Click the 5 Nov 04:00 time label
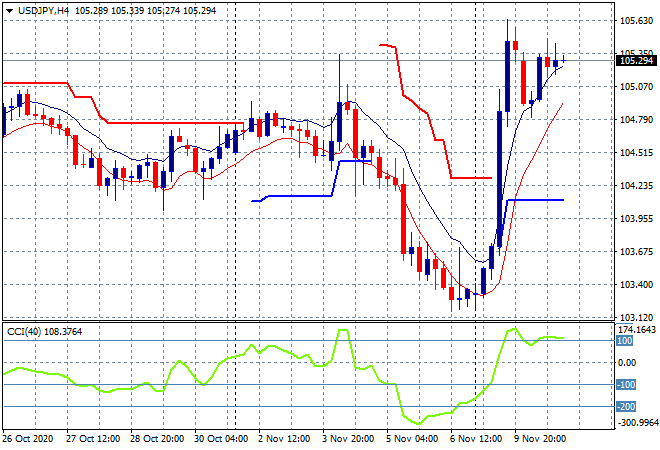Viewport: 660px width, 450px height. coord(412,439)
